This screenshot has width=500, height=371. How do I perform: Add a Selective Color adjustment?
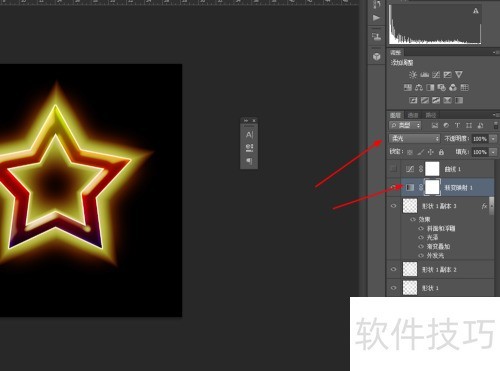pyautogui.click(x=447, y=100)
